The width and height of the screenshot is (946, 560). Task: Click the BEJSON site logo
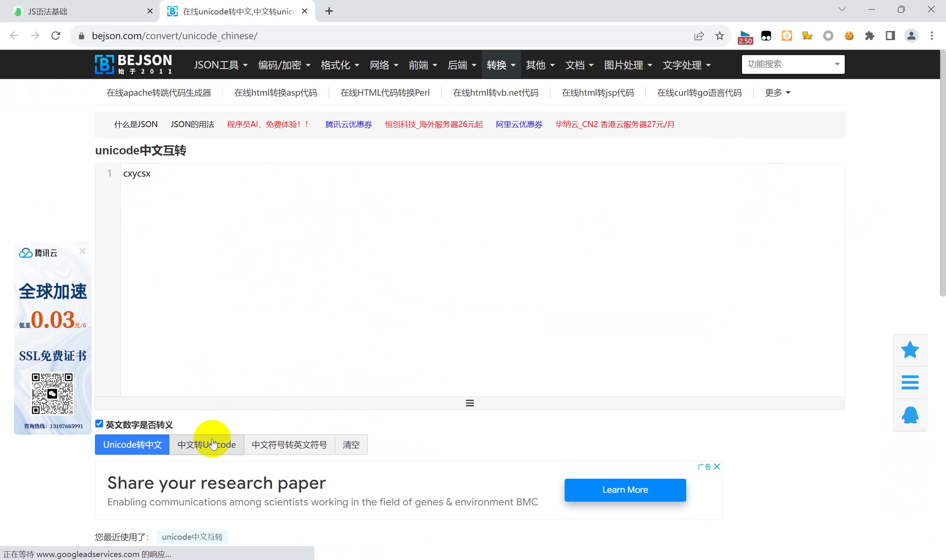coord(133,64)
